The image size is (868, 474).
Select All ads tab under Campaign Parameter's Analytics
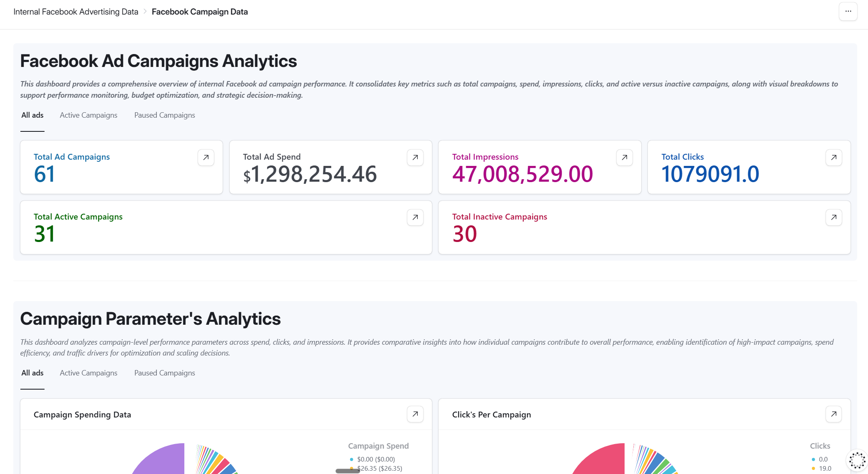point(32,373)
